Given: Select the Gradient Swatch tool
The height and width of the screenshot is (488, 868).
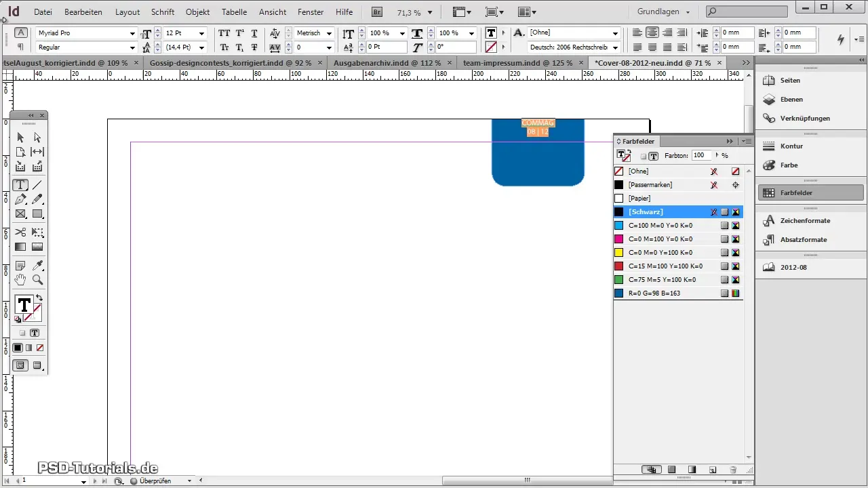Looking at the screenshot, I should point(20,247).
